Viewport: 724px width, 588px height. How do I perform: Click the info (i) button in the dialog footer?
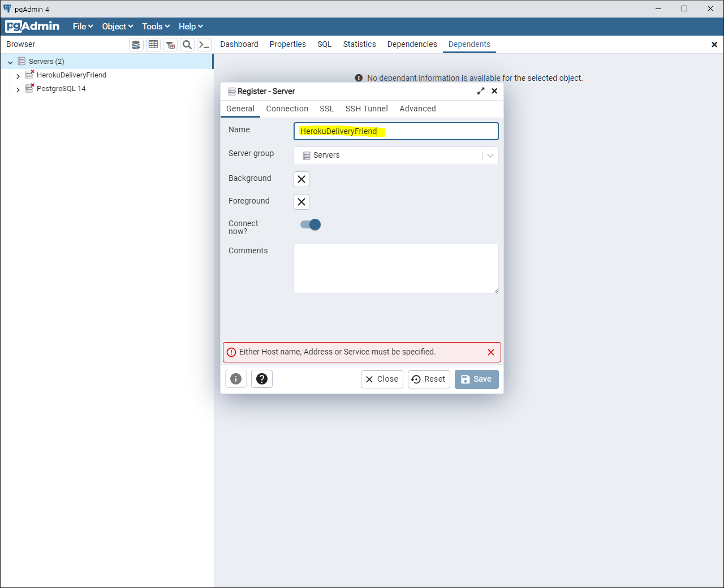(236, 379)
